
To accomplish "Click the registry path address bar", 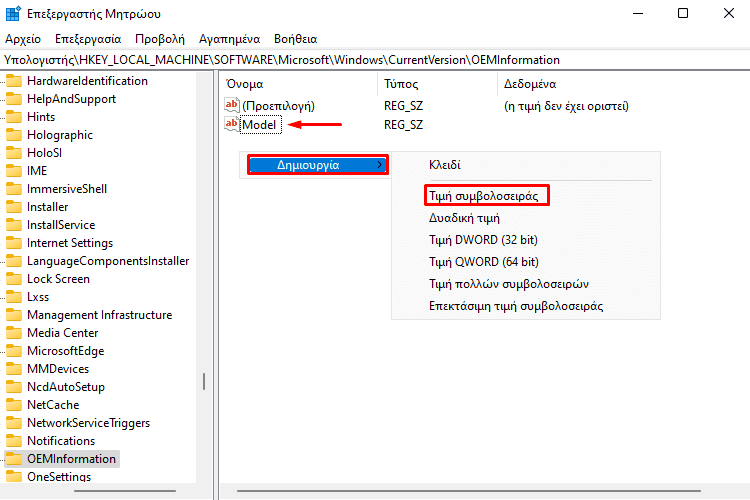I will click(x=375, y=60).
